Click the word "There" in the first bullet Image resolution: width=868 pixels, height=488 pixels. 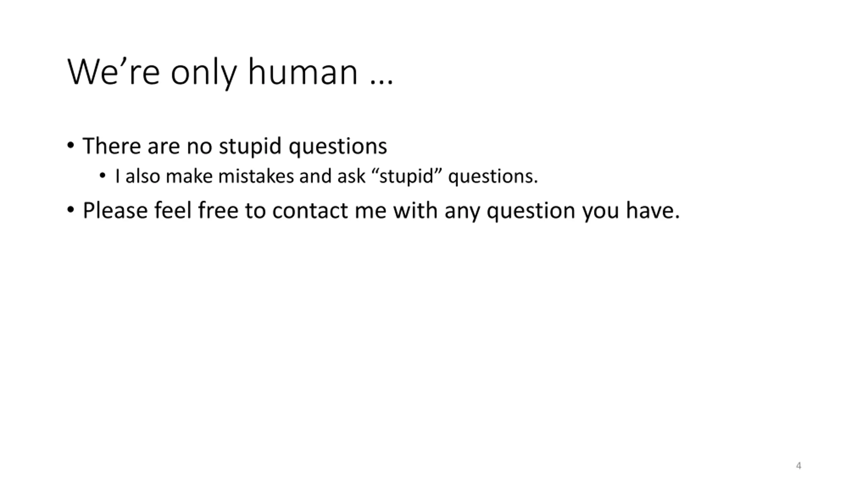(x=112, y=146)
